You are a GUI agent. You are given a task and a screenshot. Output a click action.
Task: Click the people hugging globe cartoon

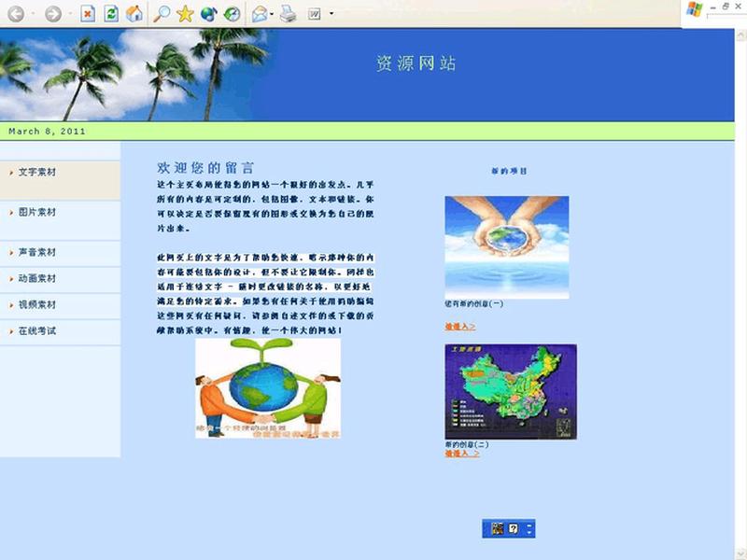click(268, 388)
